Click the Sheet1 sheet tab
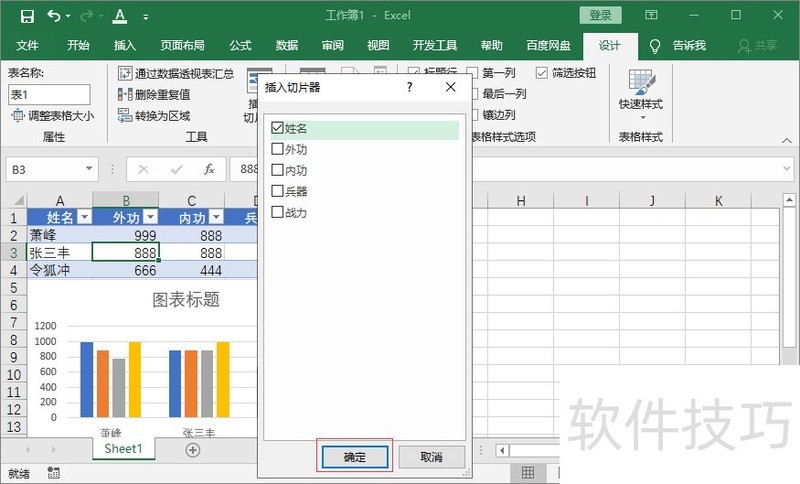Image resolution: width=800 pixels, height=484 pixels. tap(123, 448)
